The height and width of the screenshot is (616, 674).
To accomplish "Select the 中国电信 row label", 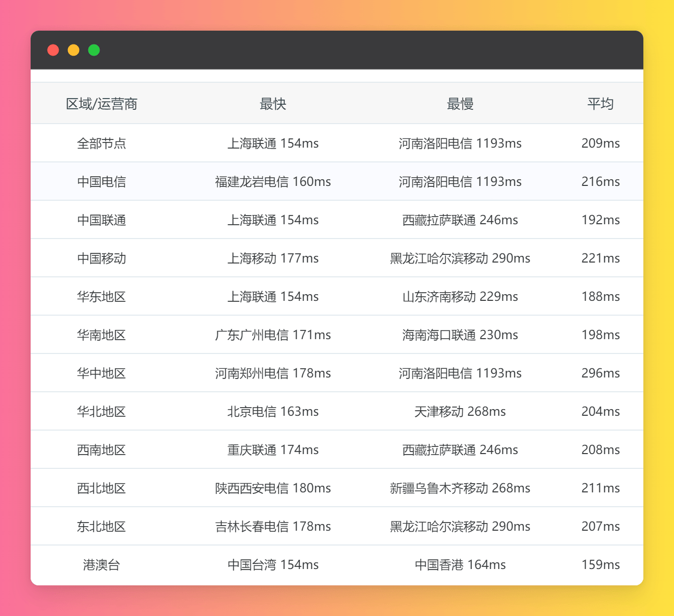I will tap(102, 182).
